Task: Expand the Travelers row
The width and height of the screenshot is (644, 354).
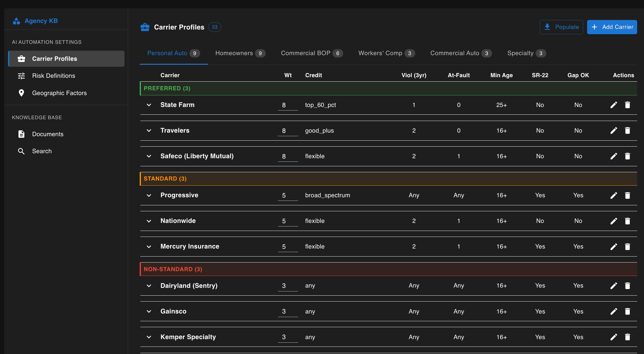Action: (149, 131)
